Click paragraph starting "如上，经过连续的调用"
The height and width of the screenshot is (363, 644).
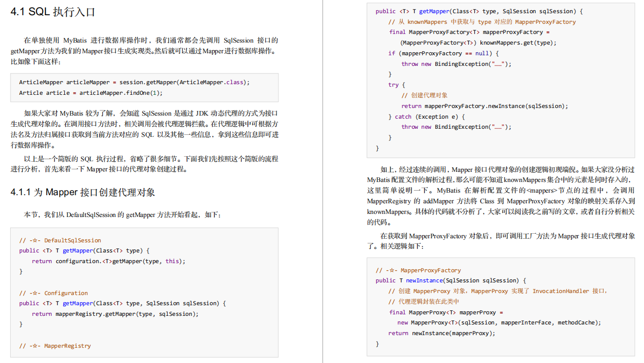[x=501, y=196]
